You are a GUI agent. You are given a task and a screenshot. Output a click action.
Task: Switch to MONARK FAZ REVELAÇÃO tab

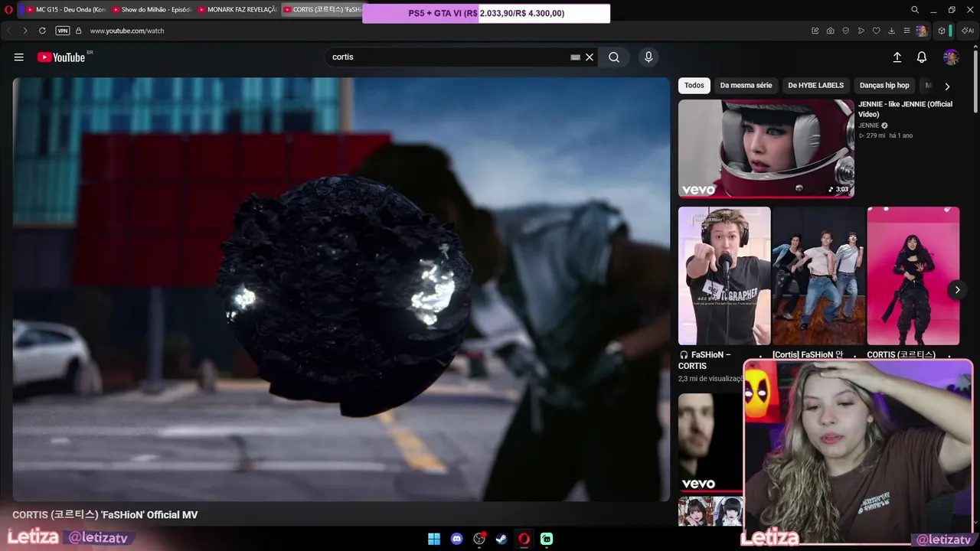point(237,10)
